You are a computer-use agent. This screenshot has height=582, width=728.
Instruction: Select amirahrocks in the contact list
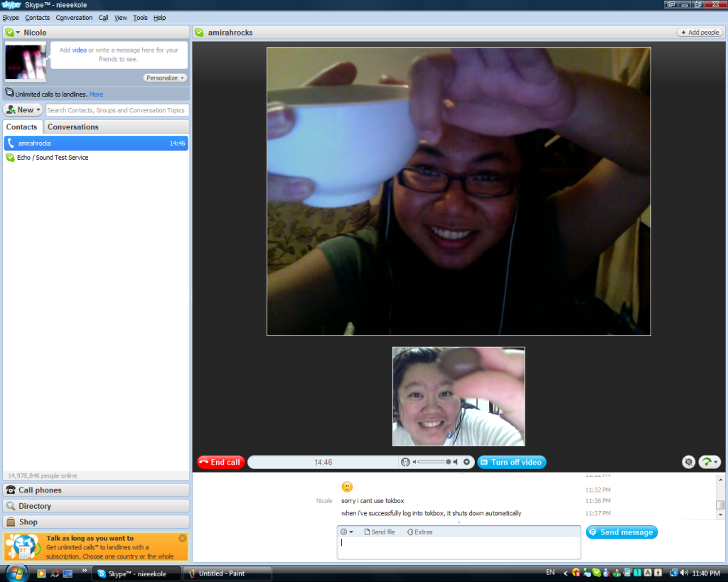tap(96, 143)
